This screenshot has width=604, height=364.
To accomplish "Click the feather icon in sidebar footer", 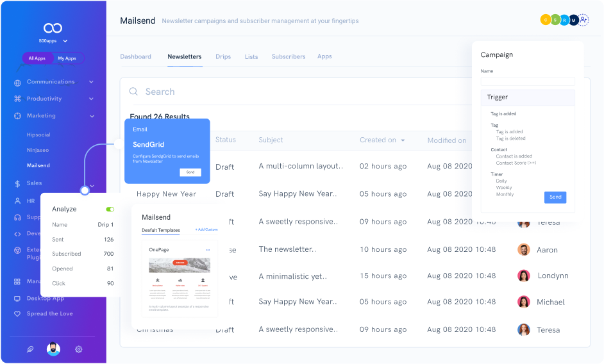I will (x=30, y=349).
